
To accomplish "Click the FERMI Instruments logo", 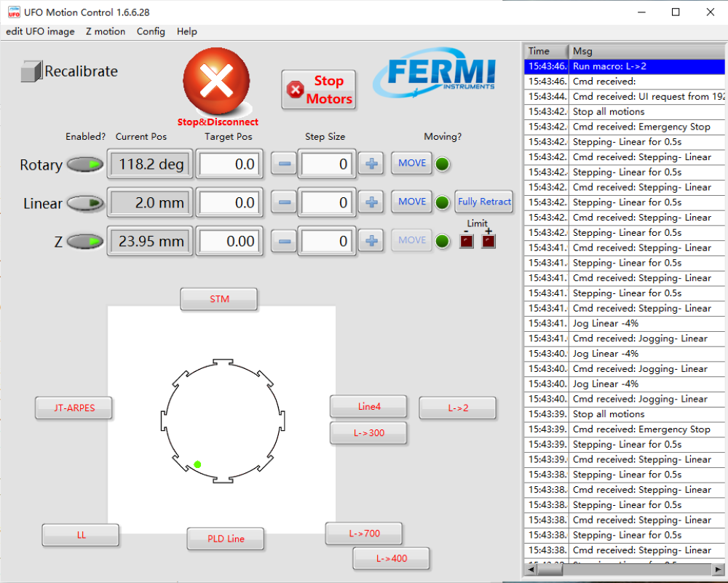I will [x=435, y=74].
